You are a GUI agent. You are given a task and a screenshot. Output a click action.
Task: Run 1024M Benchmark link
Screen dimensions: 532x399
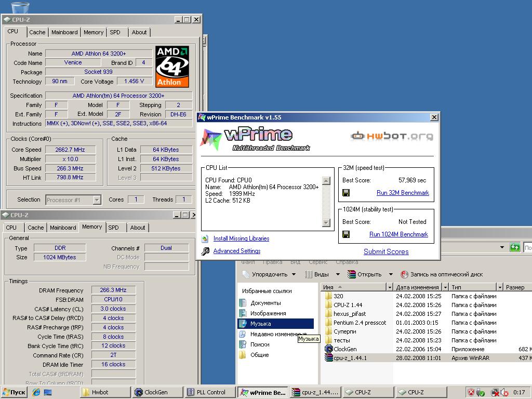(x=398, y=234)
